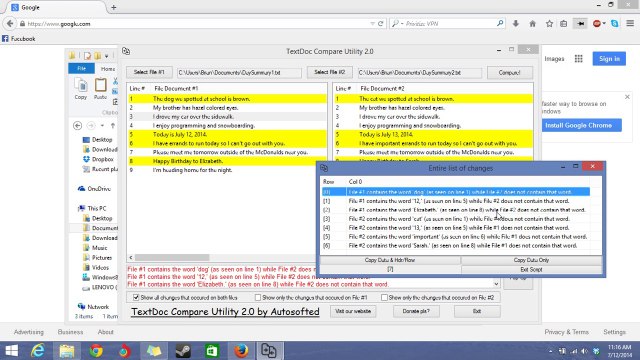The height and width of the screenshot is (360, 640).
Task: Focus the File #1 path text field
Action: point(239,73)
